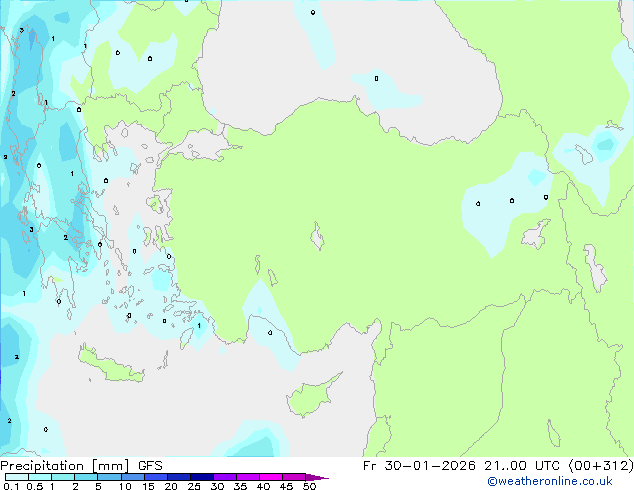This screenshot has height=490, width=634.
Task: Select legend swatch between 10 and 15
Action: point(133,477)
